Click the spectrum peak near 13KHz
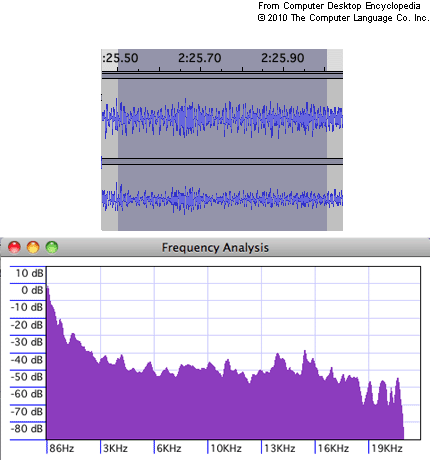 coord(278,356)
